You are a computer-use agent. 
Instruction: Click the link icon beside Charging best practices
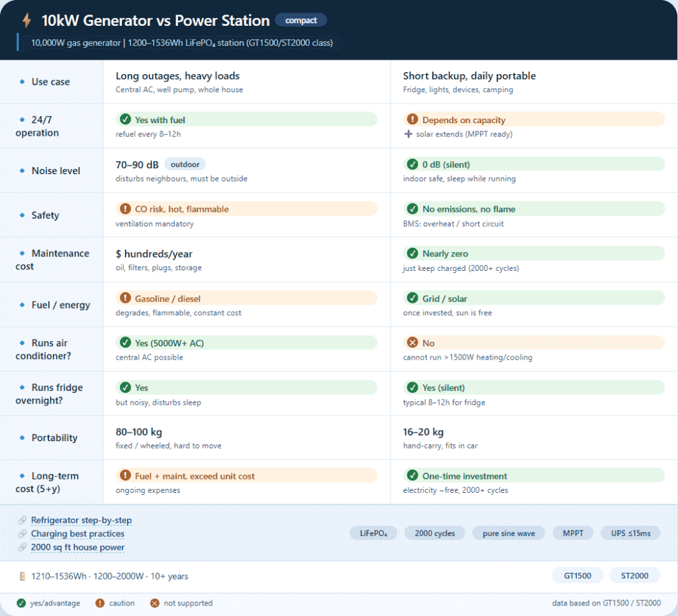coord(23,534)
